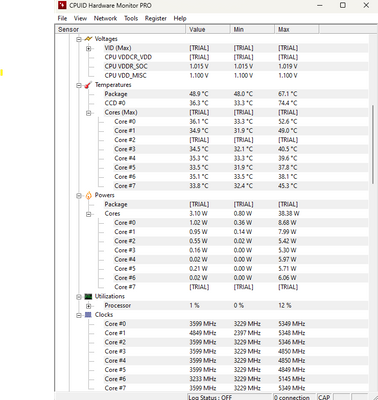This screenshot has width=378, height=400.
Task: Click the 2397 MHz min value
Action: tap(247, 333)
